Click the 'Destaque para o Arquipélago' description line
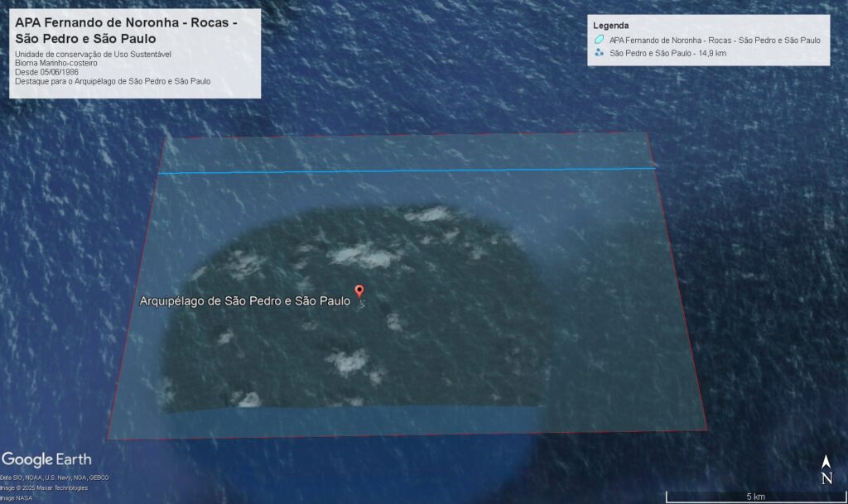The image size is (848, 504). pyautogui.click(x=113, y=82)
